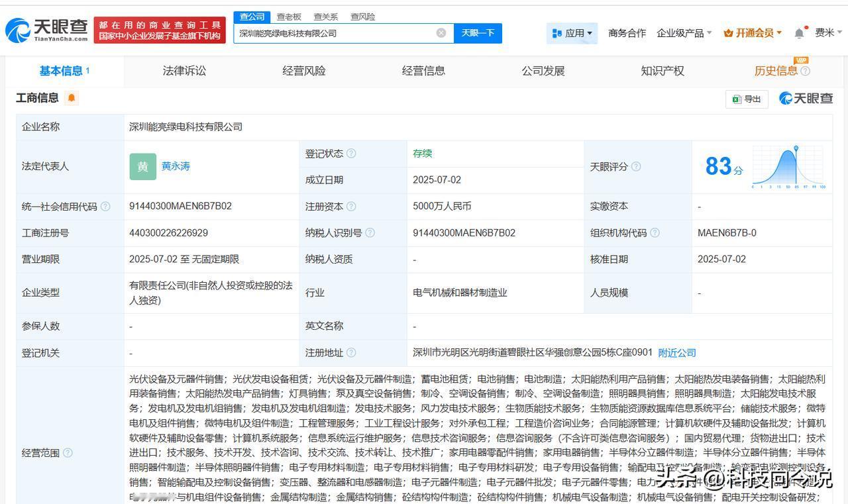This screenshot has width=848, height=504.
Task: Switch to the 查风险 search tab
Action: point(362,17)
